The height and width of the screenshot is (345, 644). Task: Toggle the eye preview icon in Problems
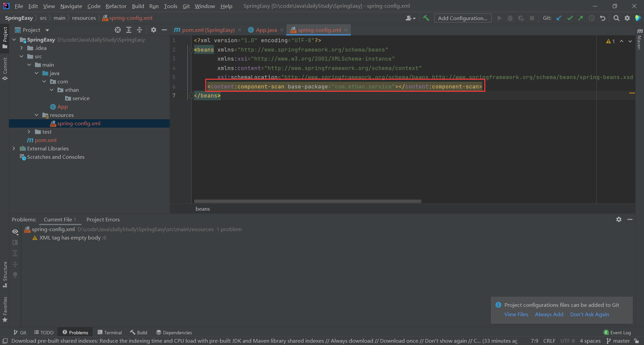click(15, 231)
